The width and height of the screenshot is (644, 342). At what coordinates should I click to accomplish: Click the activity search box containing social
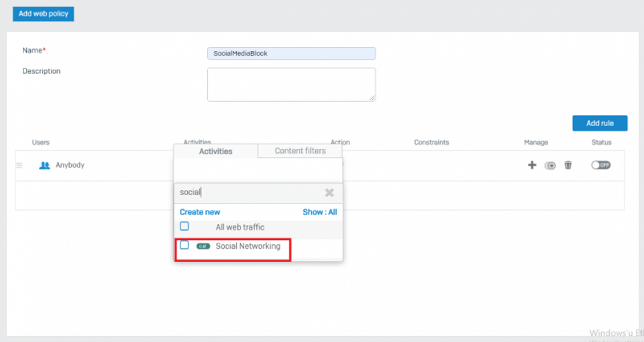pyautogui.click(x=248, y=192)
